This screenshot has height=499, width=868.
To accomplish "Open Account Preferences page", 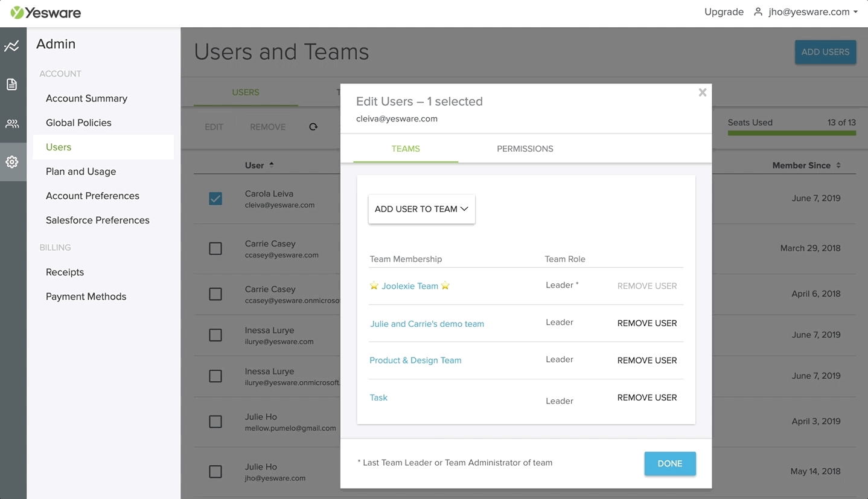I will (92, 196).
